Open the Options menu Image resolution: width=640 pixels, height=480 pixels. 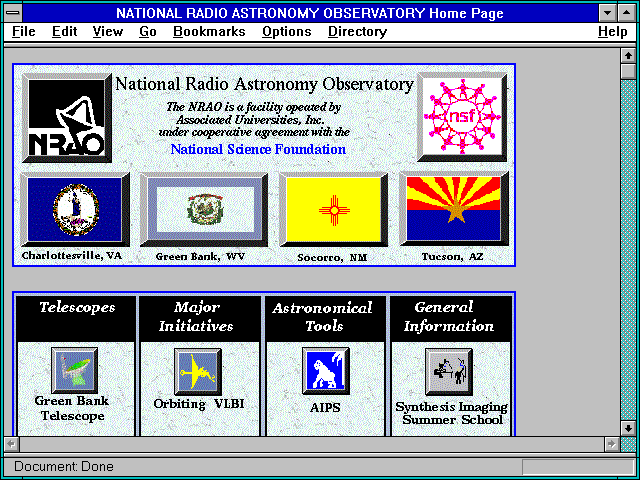pos(287,31)
